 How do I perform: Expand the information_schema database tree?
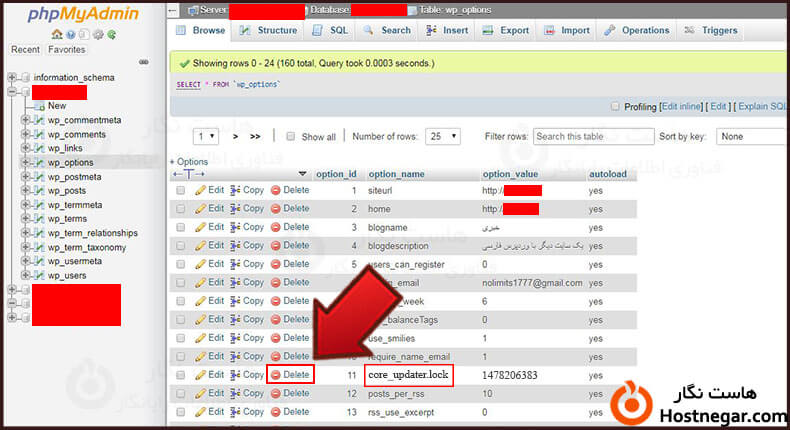click(11, 77)
